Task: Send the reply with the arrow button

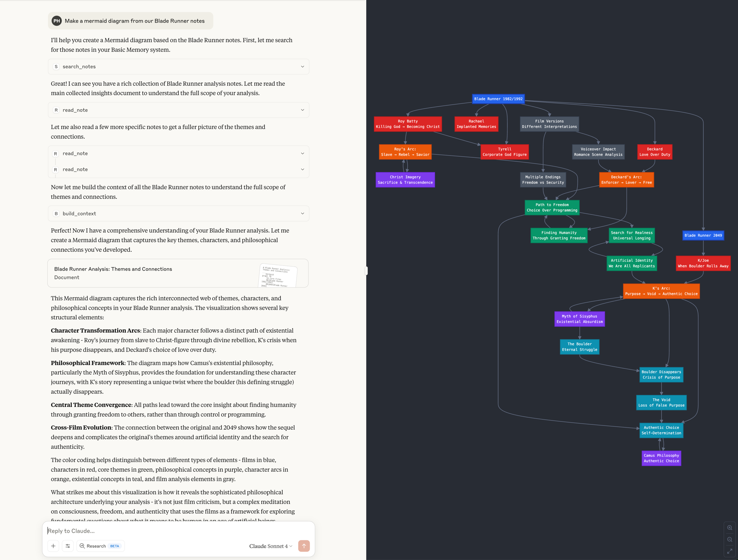Action: click(304, 546)
